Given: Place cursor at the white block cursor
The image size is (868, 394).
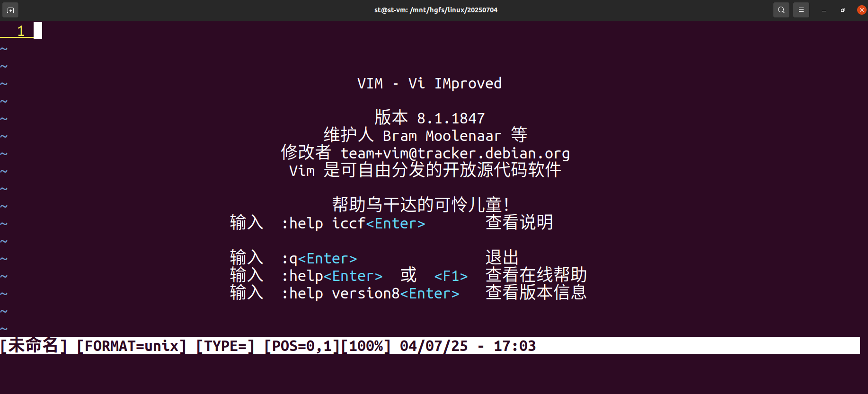Looking at the screenshot, I should (x=38, y=31).
